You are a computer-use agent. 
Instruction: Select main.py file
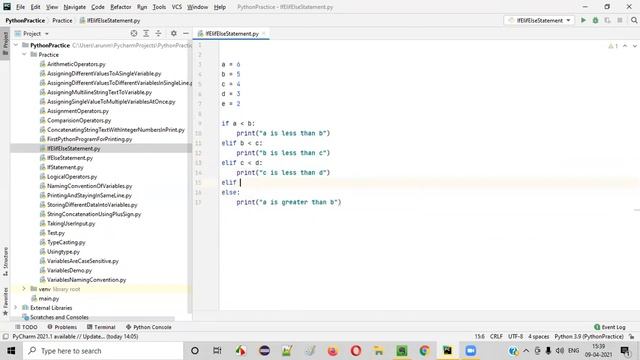pyautogui.click(x=49, y=298)
